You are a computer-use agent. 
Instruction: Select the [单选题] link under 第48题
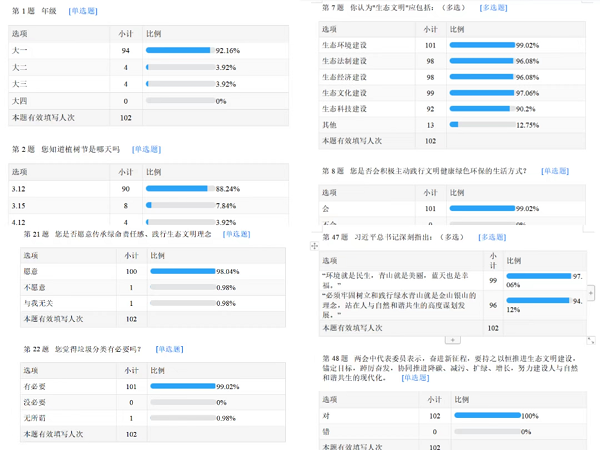tap(415, 378)
